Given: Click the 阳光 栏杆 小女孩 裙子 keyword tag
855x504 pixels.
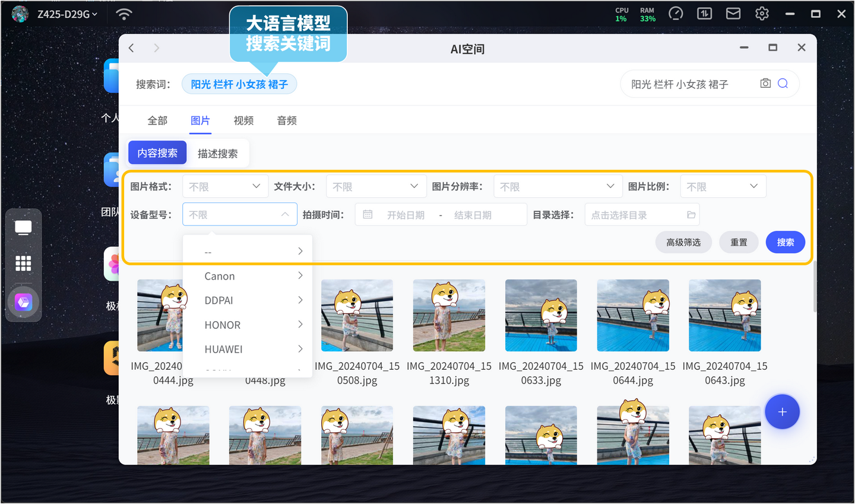Looking at the screenshot, I should point(239,84).
